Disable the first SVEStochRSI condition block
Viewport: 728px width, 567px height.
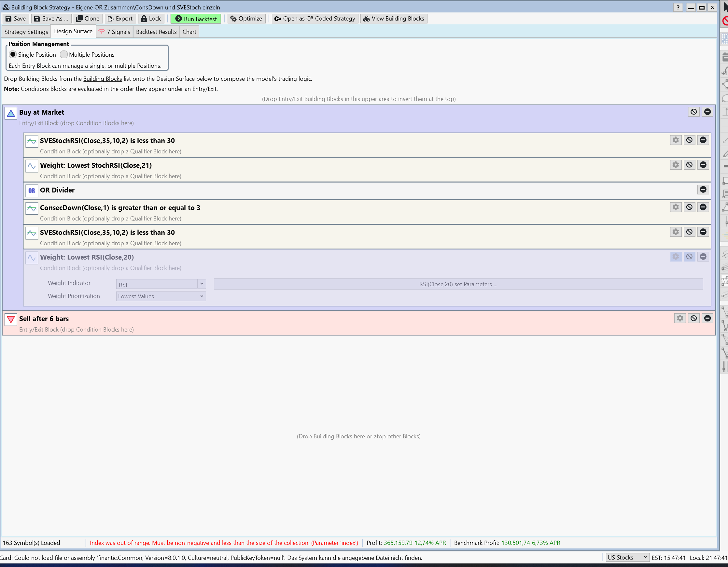pyautogui.click(x=689, y=140)
